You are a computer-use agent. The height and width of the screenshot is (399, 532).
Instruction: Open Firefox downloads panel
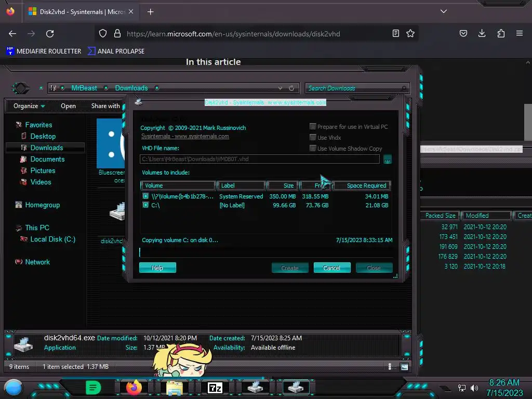click(482, 33)
